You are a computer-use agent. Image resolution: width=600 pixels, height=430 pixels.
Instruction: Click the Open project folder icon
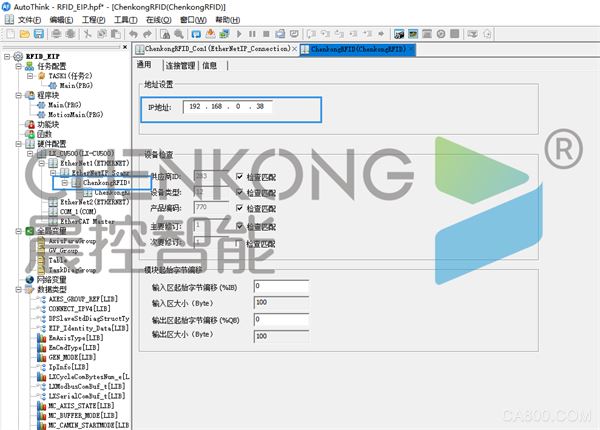click(x=25, y=34)
